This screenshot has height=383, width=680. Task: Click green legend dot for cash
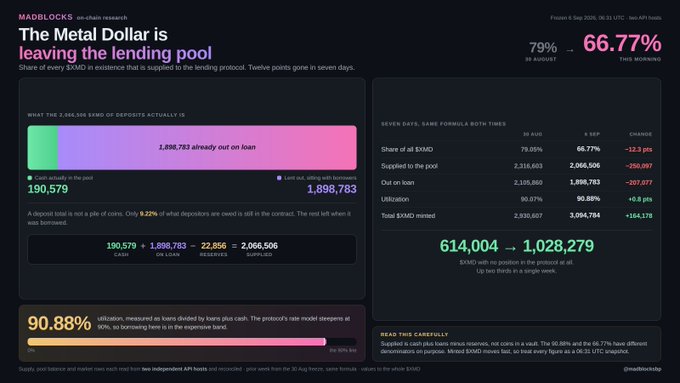pos(30,178)
